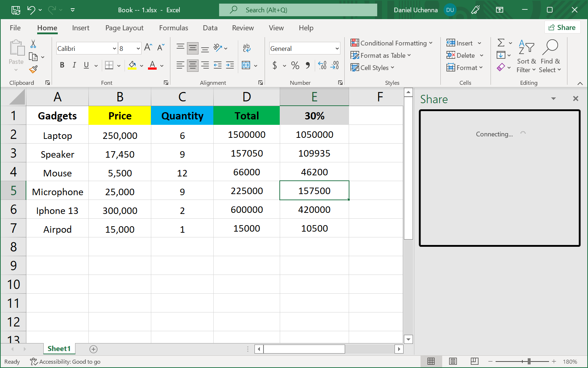Click the Comma Style icon
Image resolution: width=588 pixels, height=368 pixels.
307,65
